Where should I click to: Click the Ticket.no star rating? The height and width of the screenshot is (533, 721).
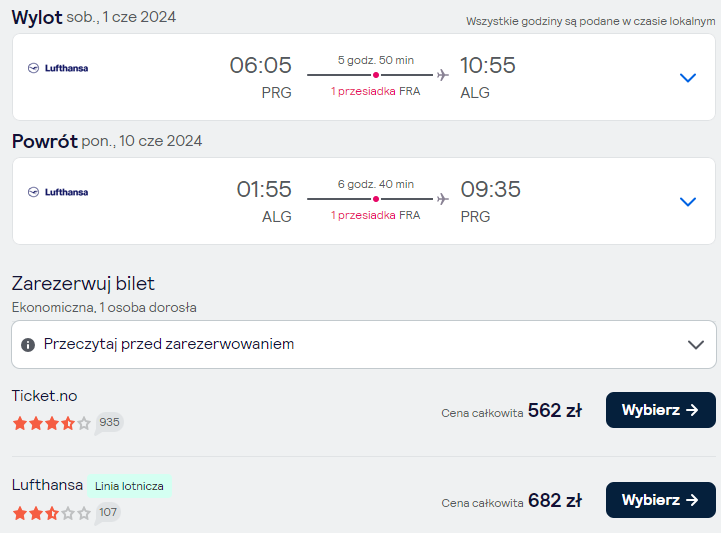[52, 423]
